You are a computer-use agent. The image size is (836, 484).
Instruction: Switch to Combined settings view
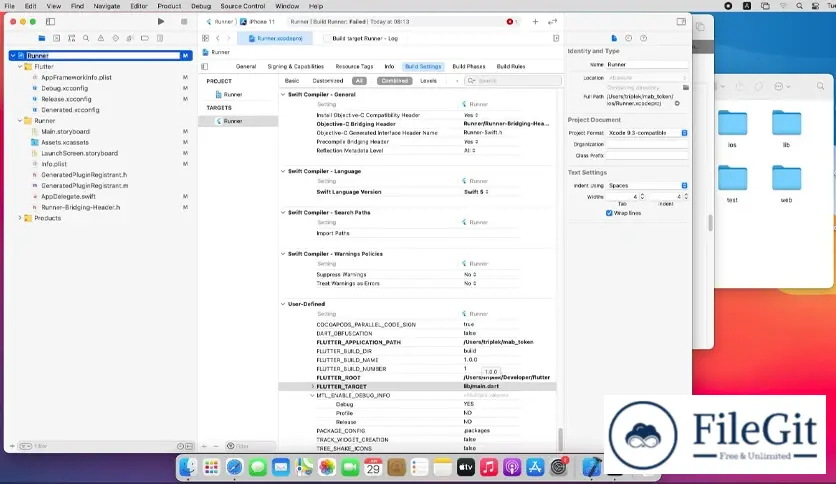tap(395, 81)
